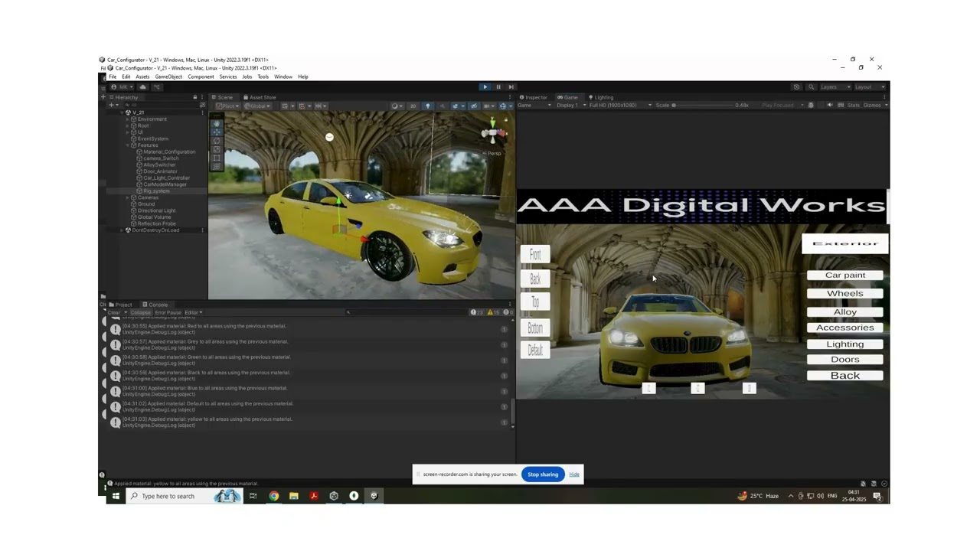This screenshot has height=551, width=980.
Task: Open the Play Focused dropdown
Action: [x=782, y=105]
